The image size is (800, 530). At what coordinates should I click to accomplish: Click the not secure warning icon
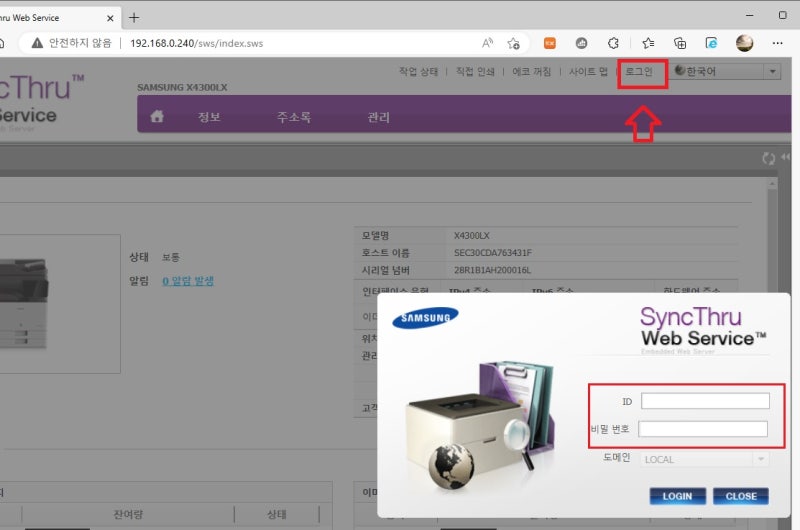37,43
